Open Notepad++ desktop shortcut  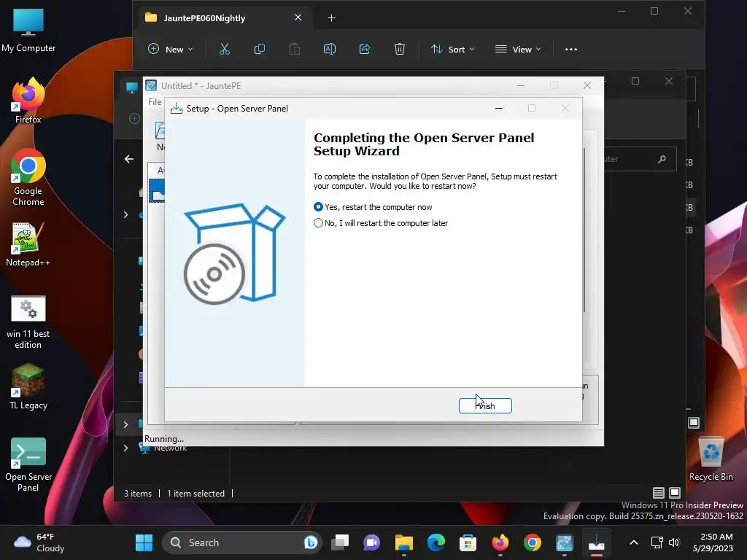tap(28, 244)
